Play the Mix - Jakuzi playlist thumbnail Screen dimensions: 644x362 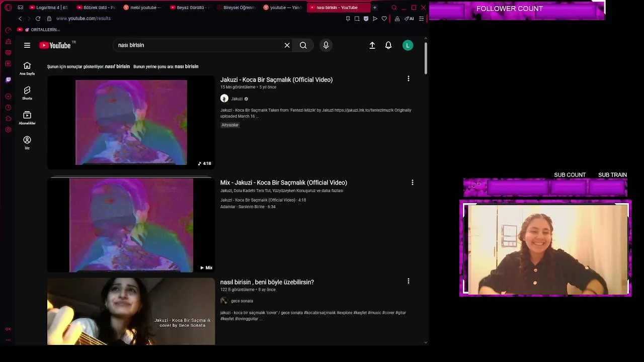coord(131,225)
